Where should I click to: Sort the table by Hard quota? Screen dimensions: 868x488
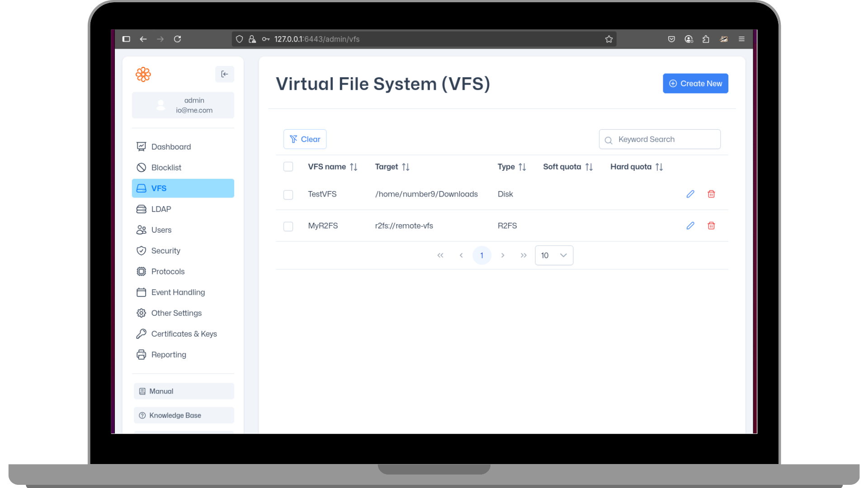pos(659,167)
